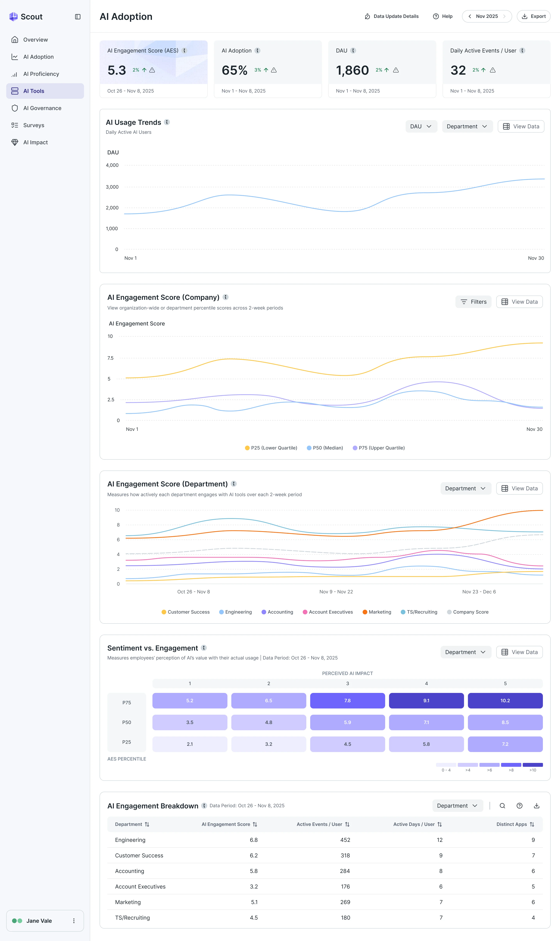
Task: Open Department dropdown in AI Usage Trends
Action: (x=467, y=126)
